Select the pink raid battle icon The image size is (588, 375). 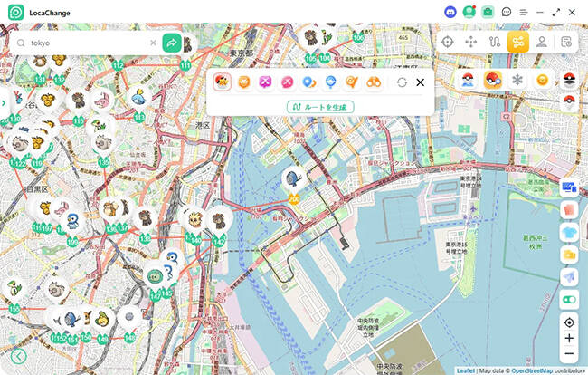pyautogui.click(x=288, y=82)
